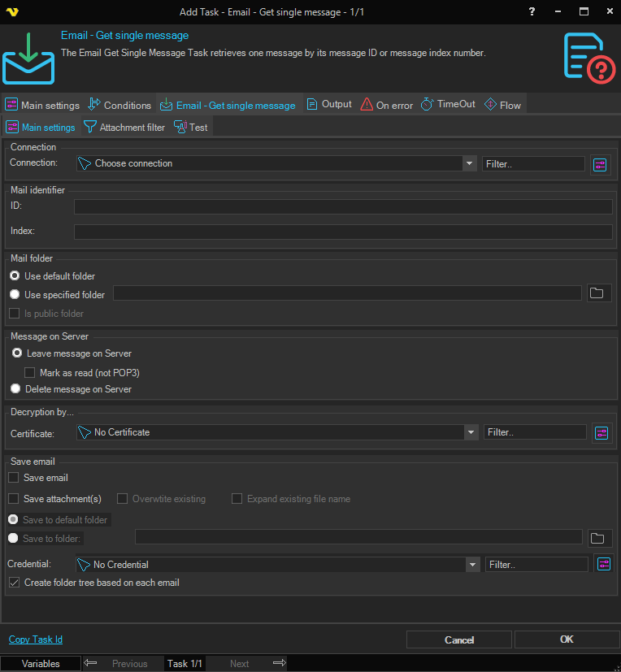Expand the No Credential dropdown
Image resolution: width=621 pixels, height=672 pixels.
pyautogui.click(x=471, y=564)
